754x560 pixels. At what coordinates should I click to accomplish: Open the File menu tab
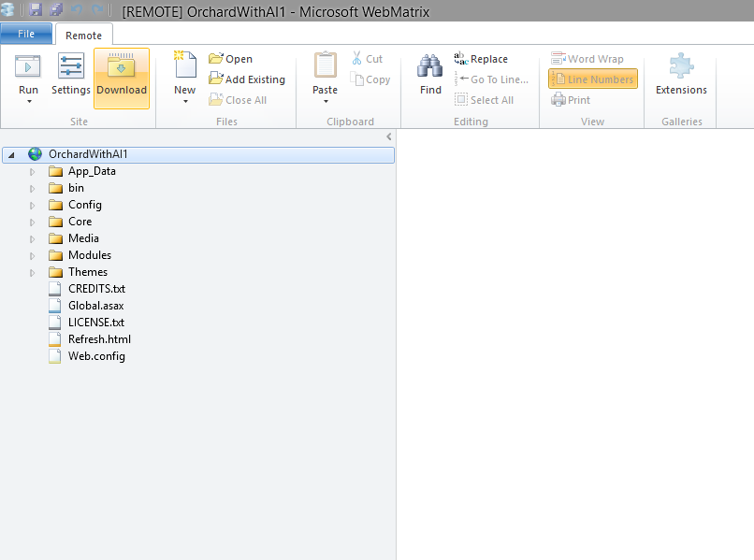coord(26,34)
